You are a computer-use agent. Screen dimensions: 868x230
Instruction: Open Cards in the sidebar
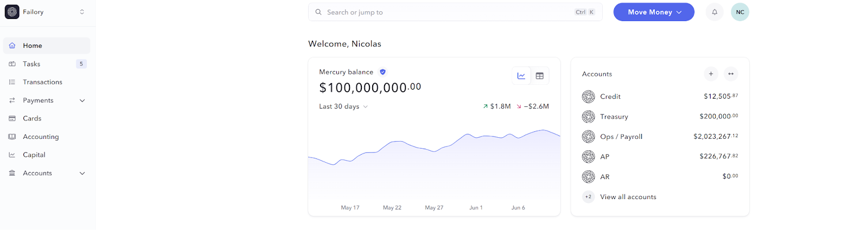tap(47, 118)
